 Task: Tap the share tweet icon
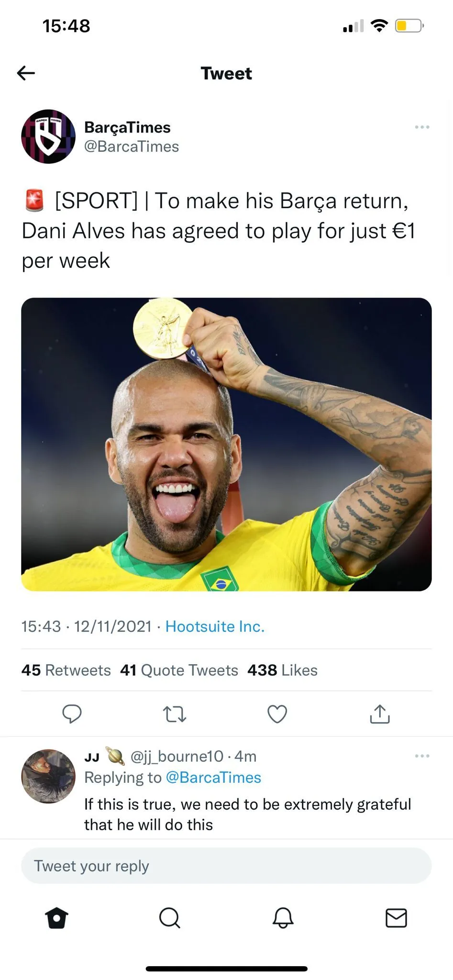point(380,714)
